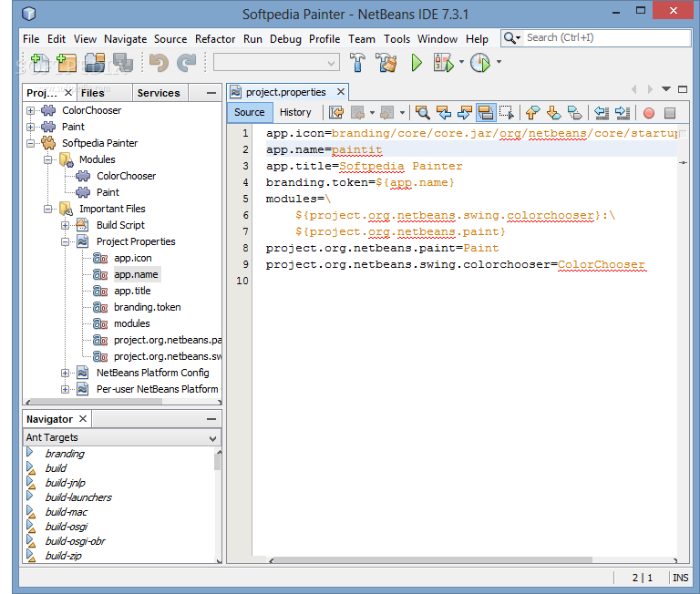This screenshot has height=594, width=700.
Task: Select the Source view button
Action: tap(249, 112)
